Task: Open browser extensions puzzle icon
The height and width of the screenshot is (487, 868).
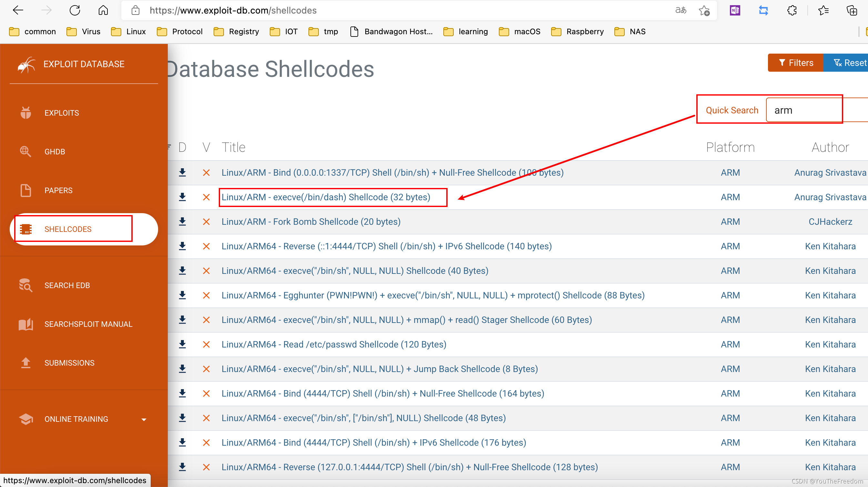Action: pyautogui.click(x=792, y=10)
